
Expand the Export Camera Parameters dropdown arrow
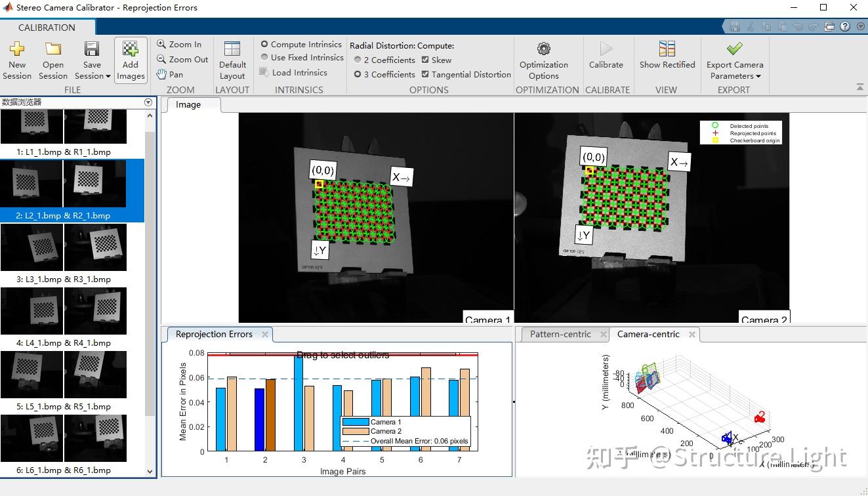click(758, 76)
